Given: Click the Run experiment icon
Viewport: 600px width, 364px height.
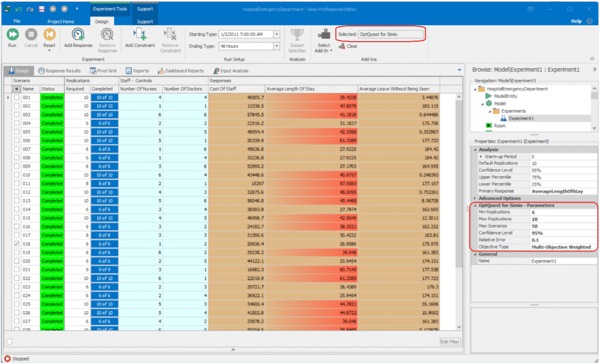Looking at the screenshot, I should coord(12,35).
